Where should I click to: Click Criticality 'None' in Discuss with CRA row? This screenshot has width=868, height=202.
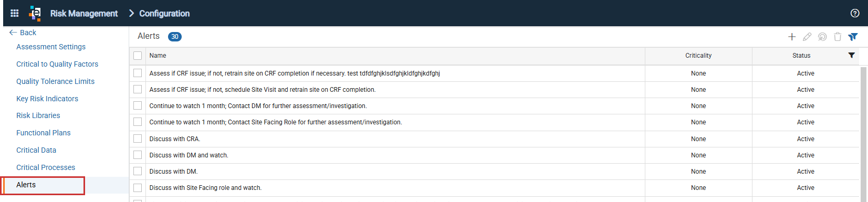[x=698, y=139]
